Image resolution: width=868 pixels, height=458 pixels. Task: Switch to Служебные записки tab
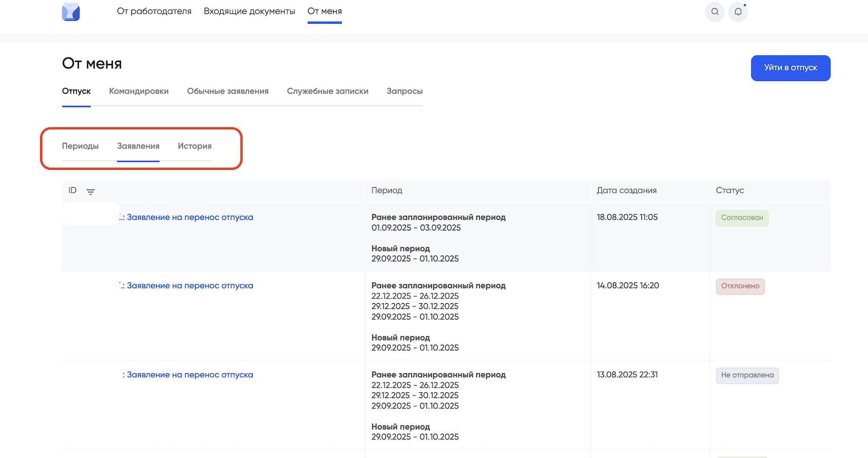pyautogui.click(x=327, y=91)
